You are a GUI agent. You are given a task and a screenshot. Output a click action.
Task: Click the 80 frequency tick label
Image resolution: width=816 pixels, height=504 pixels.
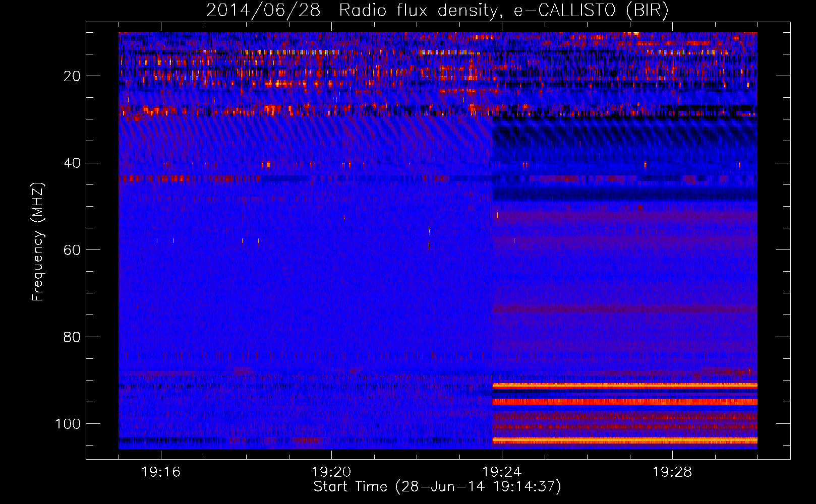73,337
